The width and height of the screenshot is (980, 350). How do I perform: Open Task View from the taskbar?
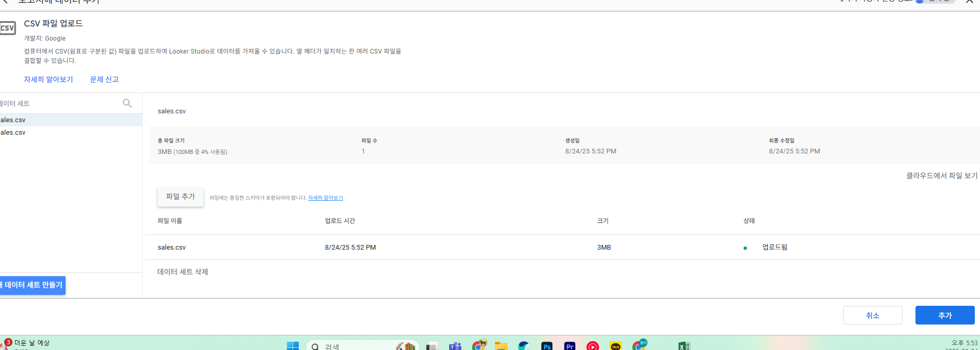pos(431,346)
